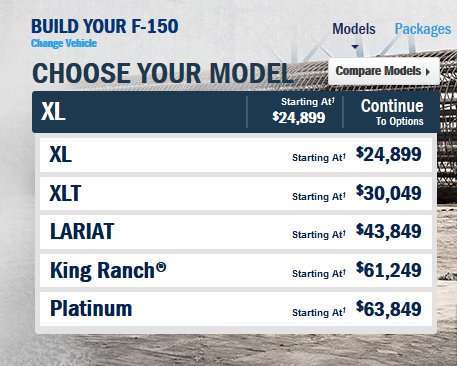457x366 pixels.
Task: Click the $61,249 King Ranch price
Action: pyautogui.click(x=389, y=270)
